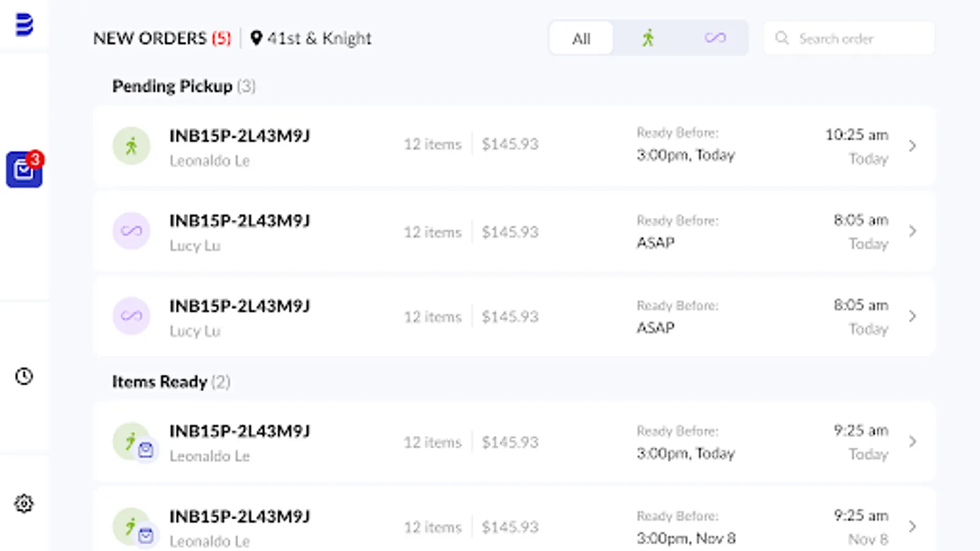Open the 41st & Knight location selector
The width and height of the screenshot is (980, 551).
318,38
